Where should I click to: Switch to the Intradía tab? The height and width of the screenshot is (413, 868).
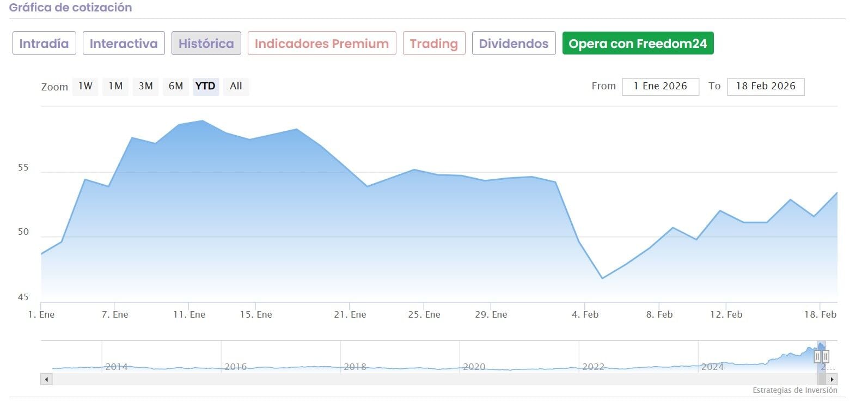coord(44,44)
